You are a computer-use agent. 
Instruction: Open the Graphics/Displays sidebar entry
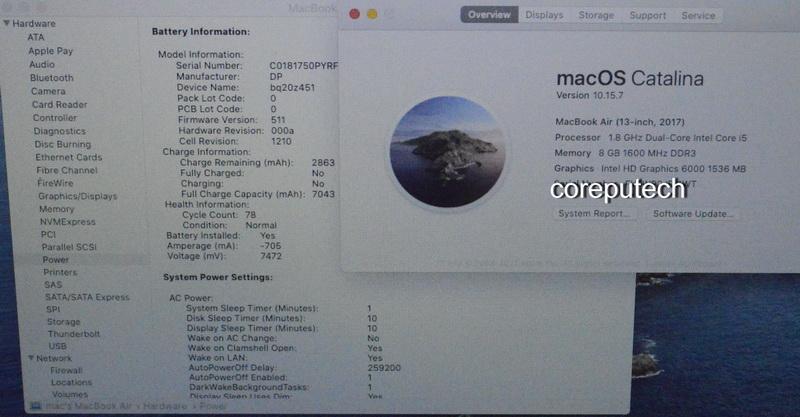point(77,197)
